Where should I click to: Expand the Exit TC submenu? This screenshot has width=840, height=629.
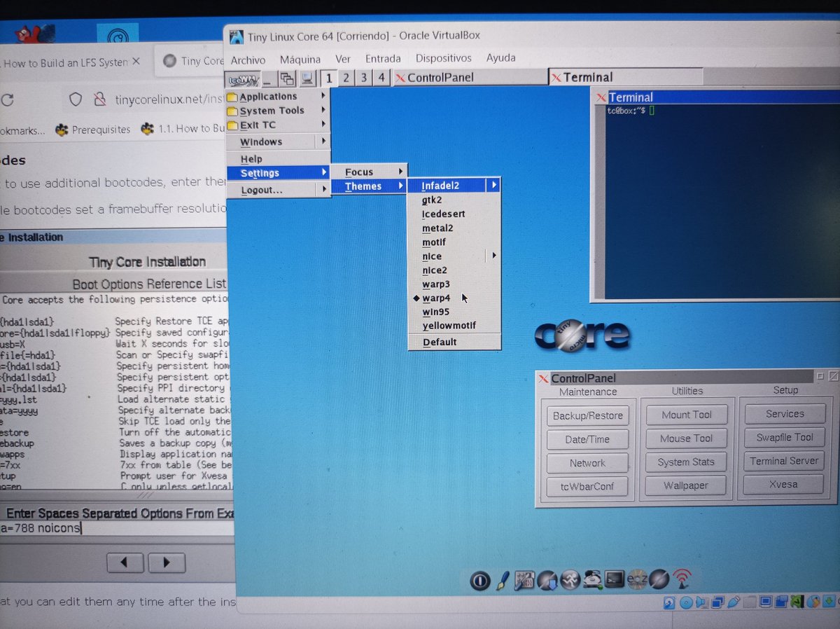(x=278, y=125)
